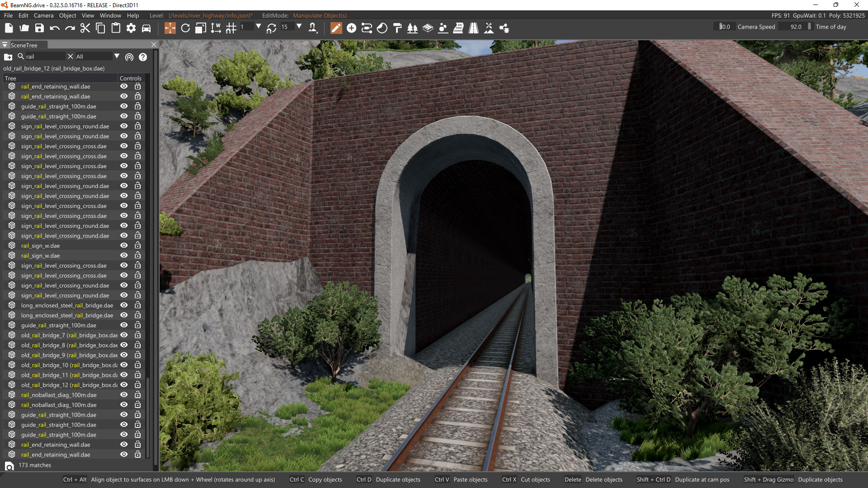Screen dimensions: 868x488
Task: Expand the SceneTree filter type dropdown
Action: [117, 56]
